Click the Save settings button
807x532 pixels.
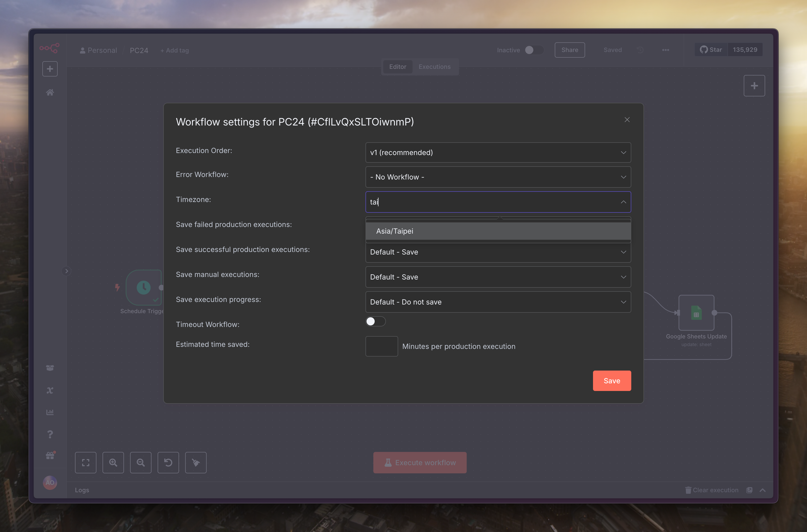pos(612,381)
